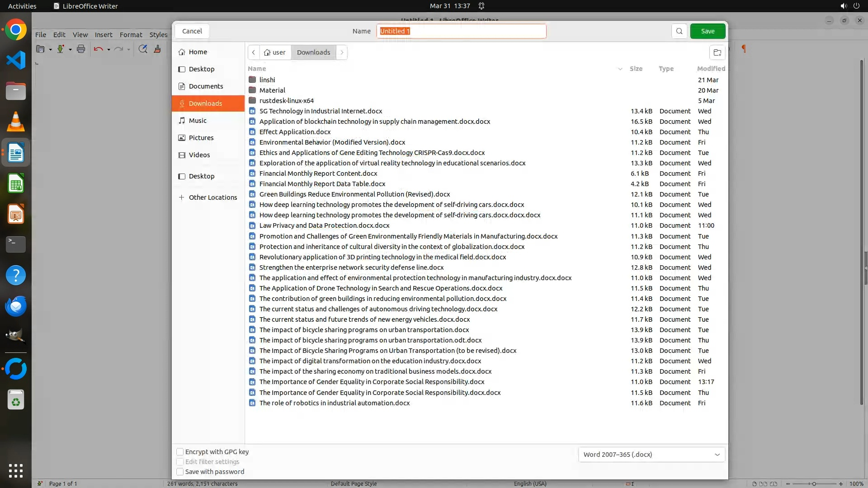Viewport: 868px width, 488px height.
Task: Click the undo arrow icon
Action: (98, 49)
